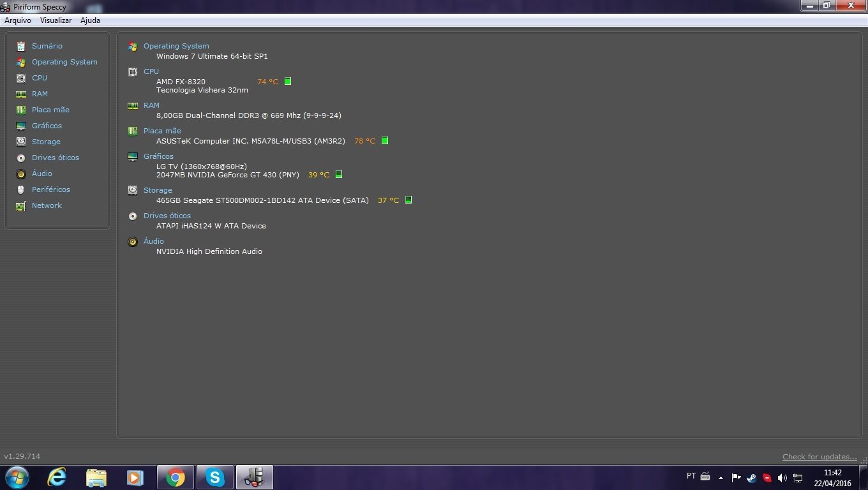The image size is (868, 490).
Task: Click the version v1.29.714 label
Action: 22,456
